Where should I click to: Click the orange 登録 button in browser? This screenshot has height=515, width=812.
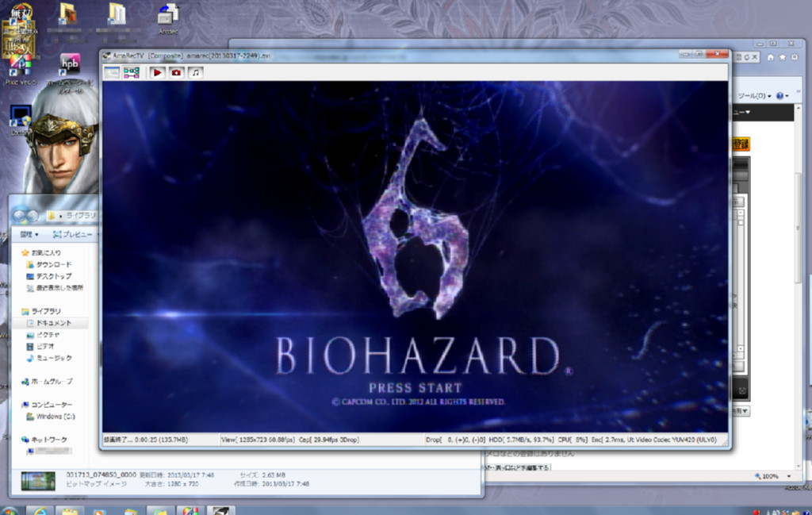pos(741,144)
